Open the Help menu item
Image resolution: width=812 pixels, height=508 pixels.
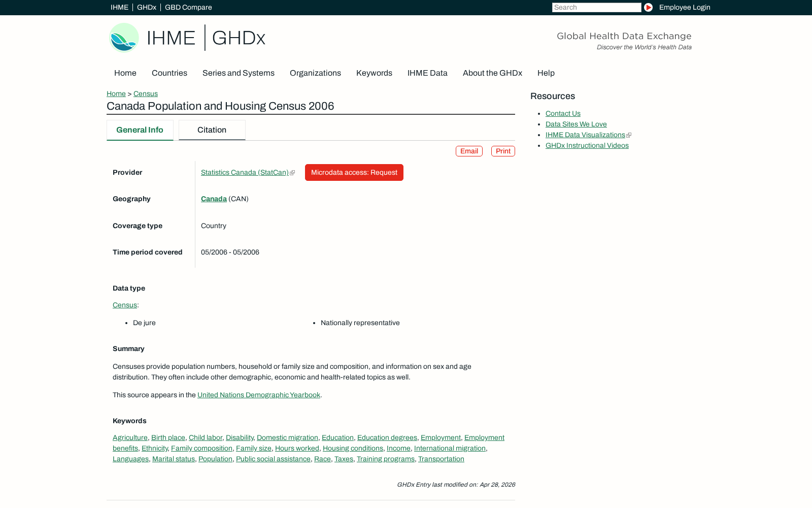(x=546, y=73)
